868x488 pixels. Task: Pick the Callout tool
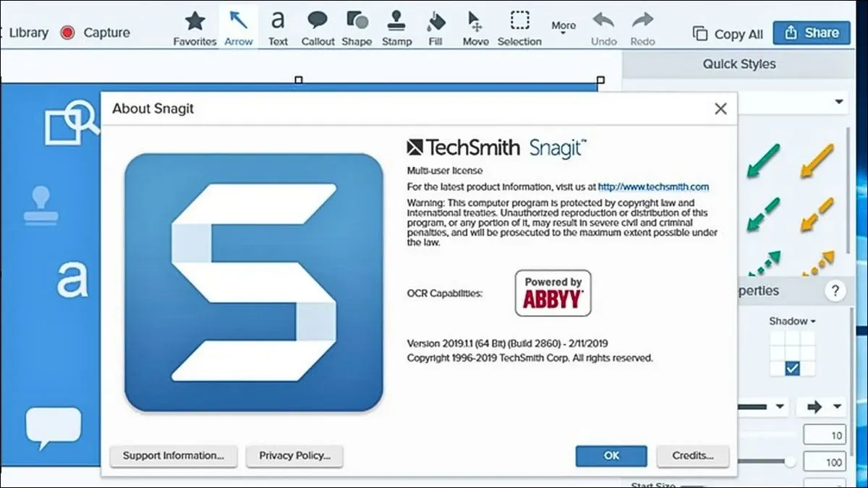pos(318,27)
